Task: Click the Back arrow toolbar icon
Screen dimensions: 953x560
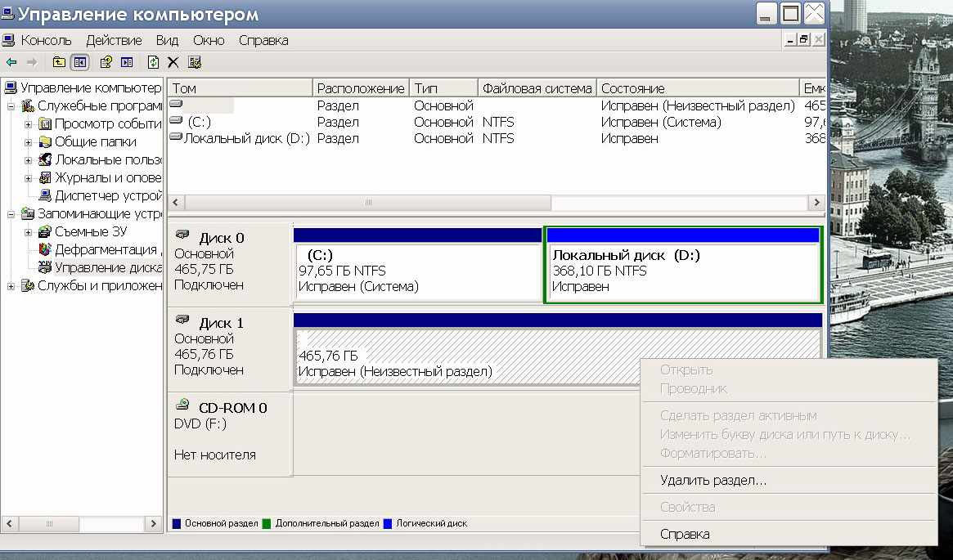Action: pos(11,62)
